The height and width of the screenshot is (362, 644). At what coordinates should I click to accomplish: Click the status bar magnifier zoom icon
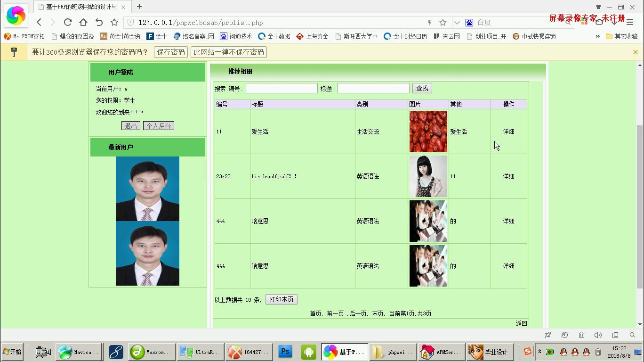tap(632, 335)
